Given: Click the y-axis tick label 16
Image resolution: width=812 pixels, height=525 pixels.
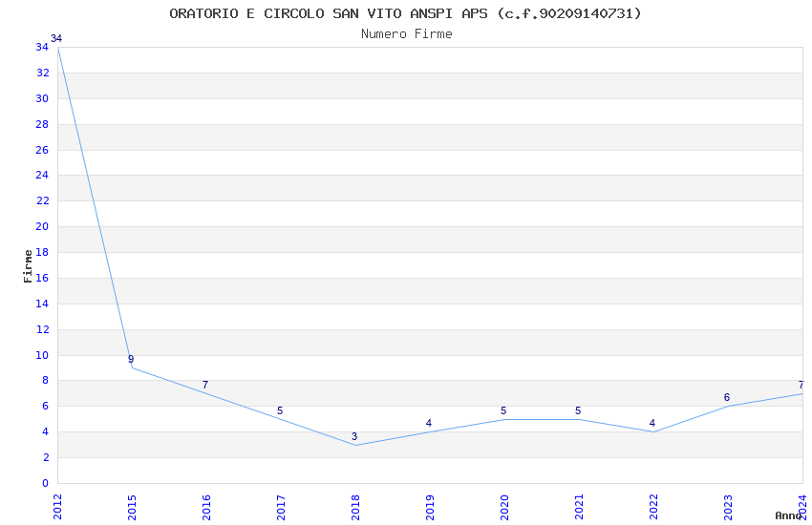Looking at the screenshot, I should click(42, 278).
